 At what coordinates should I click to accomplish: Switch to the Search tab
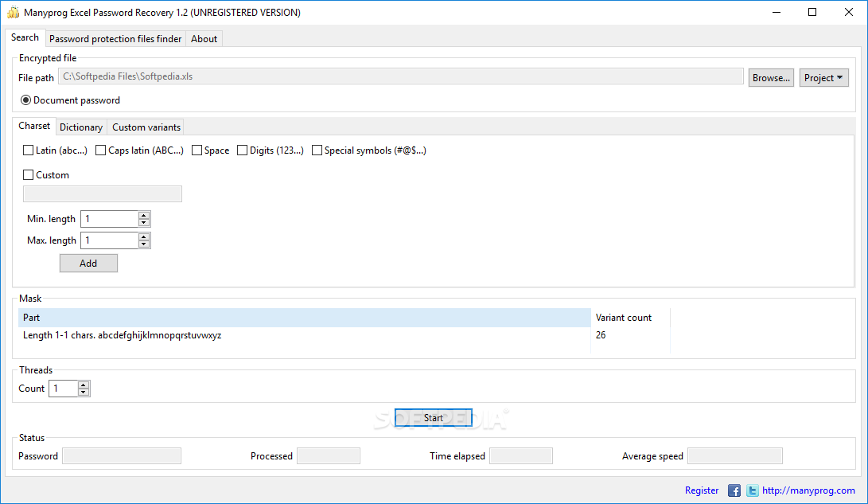pyautogui.click(x=25, y=37)
